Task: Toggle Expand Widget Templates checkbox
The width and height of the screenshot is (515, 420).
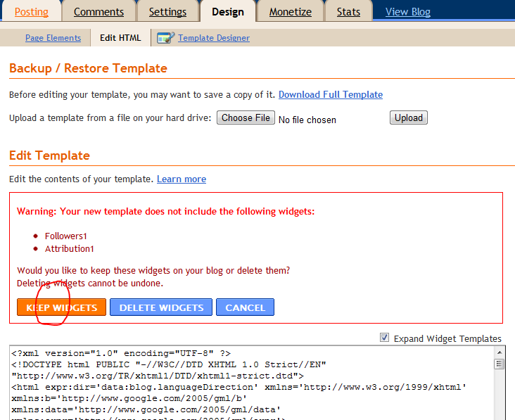Action: [x=384, y=337]
